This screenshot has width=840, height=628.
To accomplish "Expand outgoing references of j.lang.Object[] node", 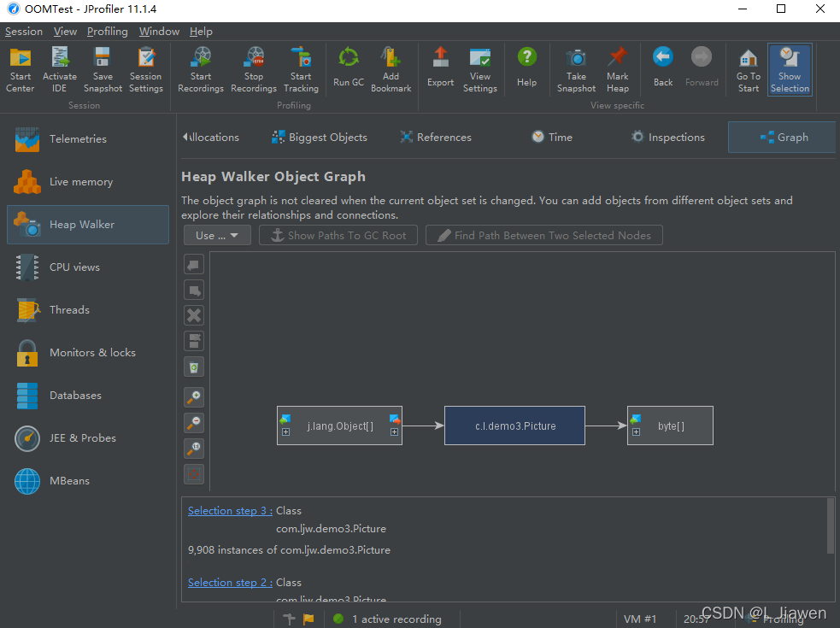I will pos(394,431).
